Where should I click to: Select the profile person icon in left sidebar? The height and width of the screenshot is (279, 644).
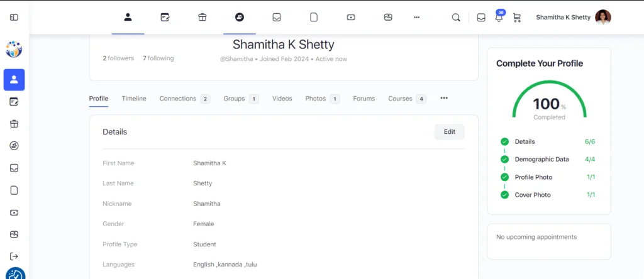[14, 80]
